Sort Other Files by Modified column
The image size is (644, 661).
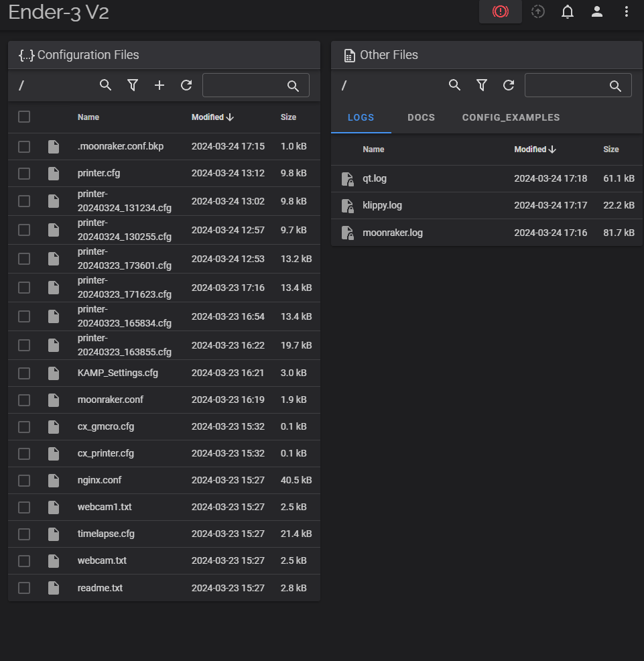point(535,149)
